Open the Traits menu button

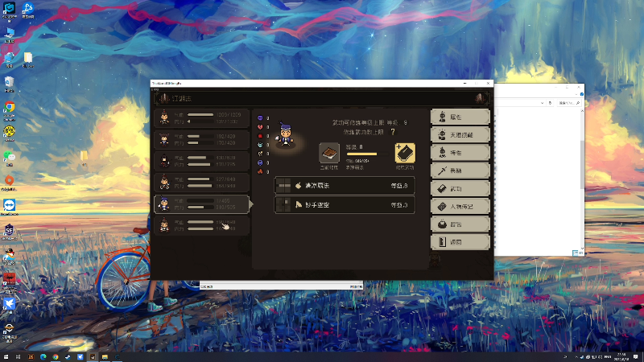coord(460,153)
